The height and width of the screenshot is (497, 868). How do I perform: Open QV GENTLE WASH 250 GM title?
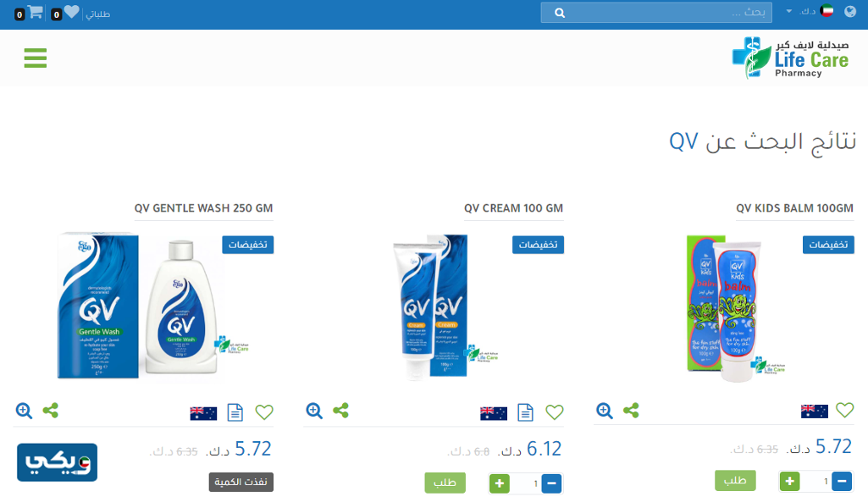pyautogui.click(x=203, y=208)
